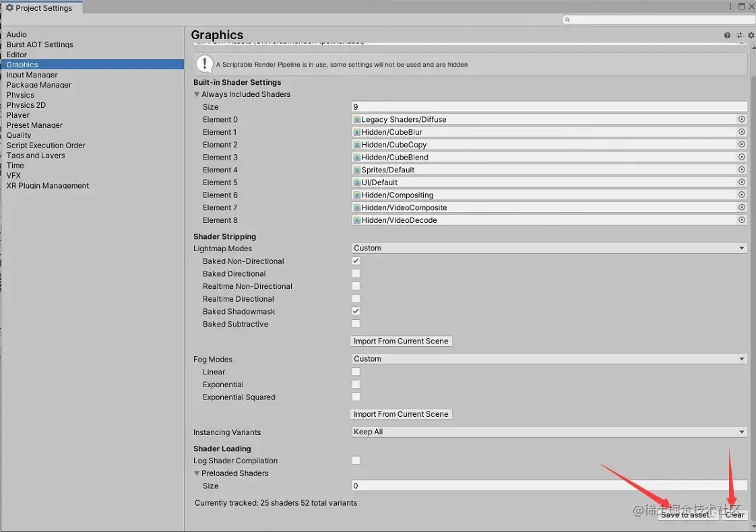Click Save to asset button
Image resolution: width=756 pixels, height=532 pixels.
688,514
